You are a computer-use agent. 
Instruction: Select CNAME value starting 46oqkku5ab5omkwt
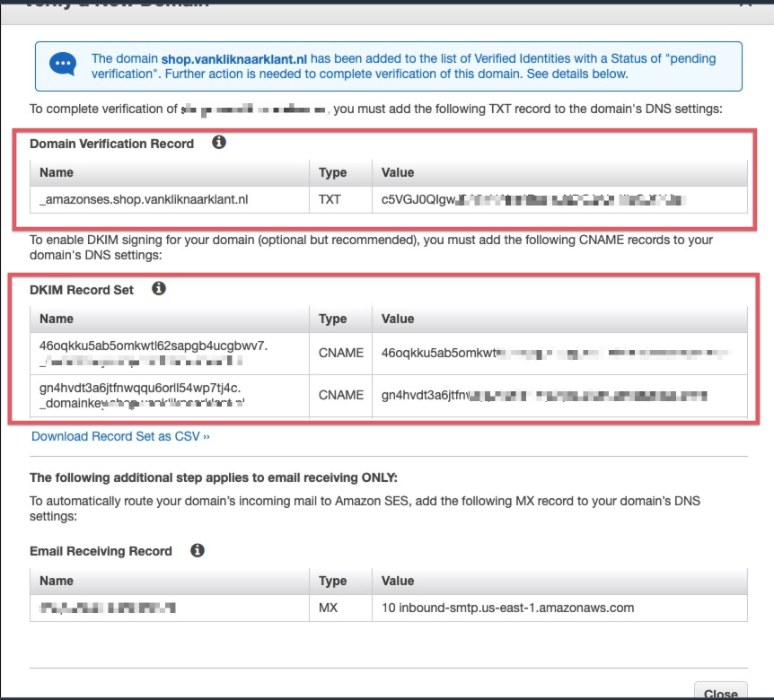[555, 354]
